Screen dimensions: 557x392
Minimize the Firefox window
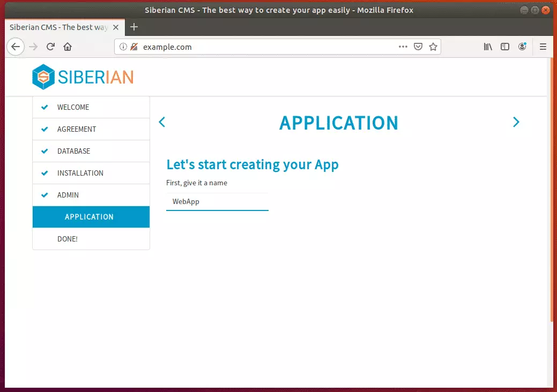524,10
